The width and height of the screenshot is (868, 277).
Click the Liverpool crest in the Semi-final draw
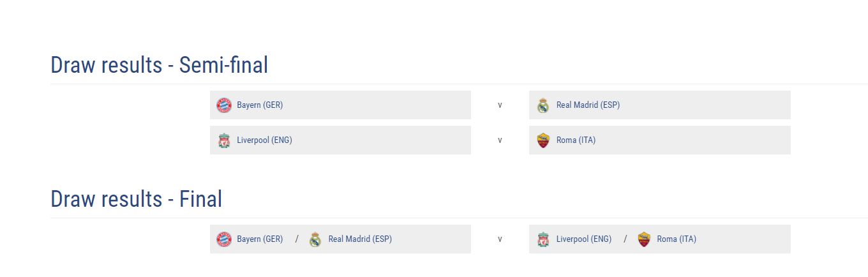[223, 140]
